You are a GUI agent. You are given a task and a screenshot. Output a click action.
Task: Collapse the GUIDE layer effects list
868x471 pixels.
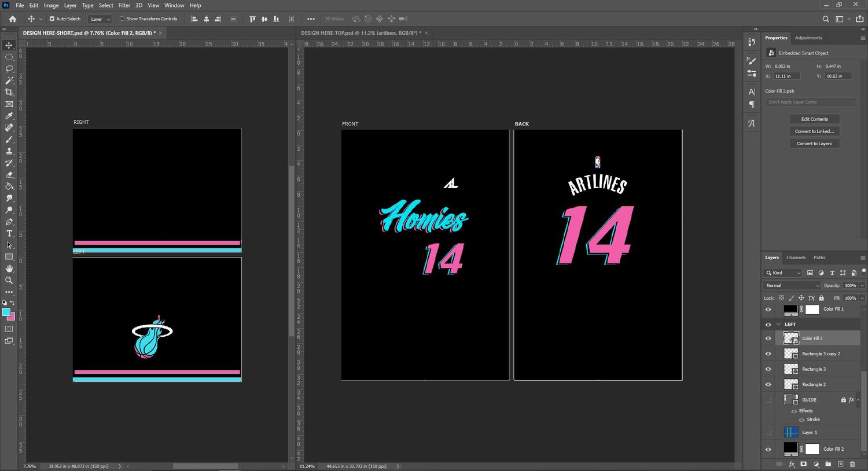(859, 400)
